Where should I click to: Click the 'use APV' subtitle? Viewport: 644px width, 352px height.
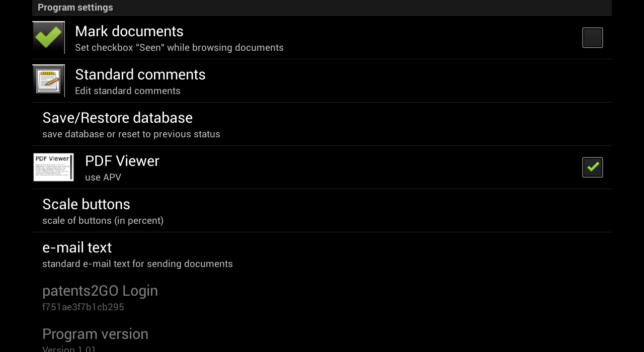pyautogui.click(x=103, y=178)
